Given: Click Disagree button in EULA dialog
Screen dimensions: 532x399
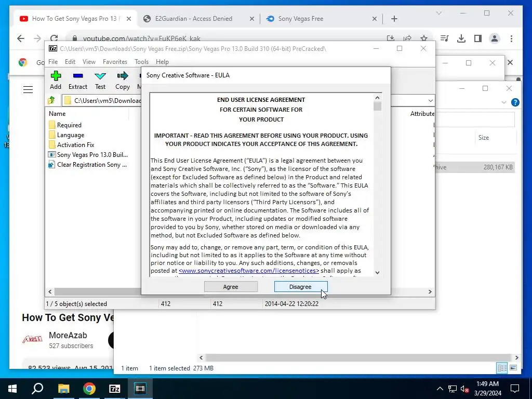Looking at the screenshot, I should pyautogui.click(x=301, y=287).
